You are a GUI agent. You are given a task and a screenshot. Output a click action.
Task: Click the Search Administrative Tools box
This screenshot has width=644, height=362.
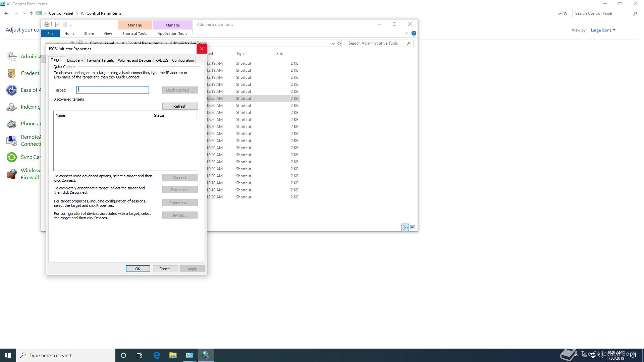[379, 43]
